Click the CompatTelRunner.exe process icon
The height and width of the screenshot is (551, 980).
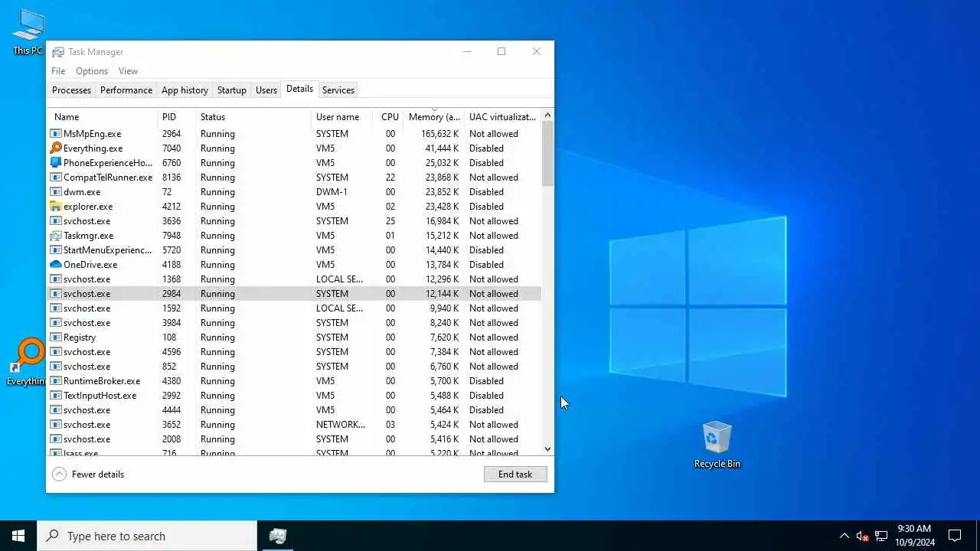point(55,177)
